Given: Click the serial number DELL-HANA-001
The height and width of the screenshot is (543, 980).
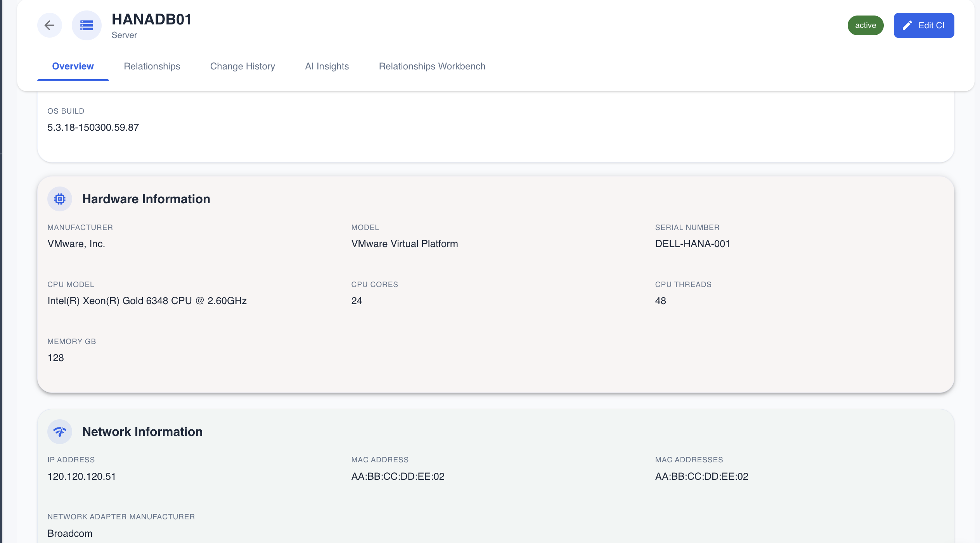Looking at the screenshot, I should [x=693, y=244].
